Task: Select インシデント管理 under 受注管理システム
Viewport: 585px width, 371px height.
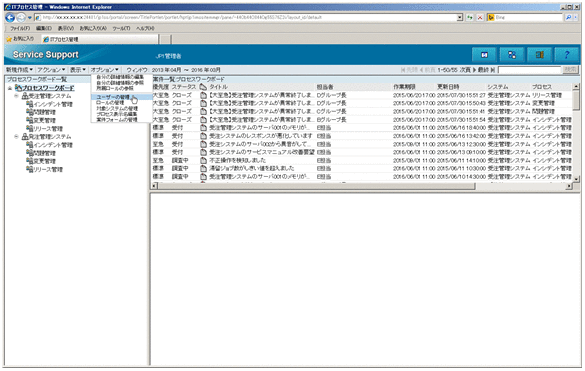Action: tap(53, 105)
